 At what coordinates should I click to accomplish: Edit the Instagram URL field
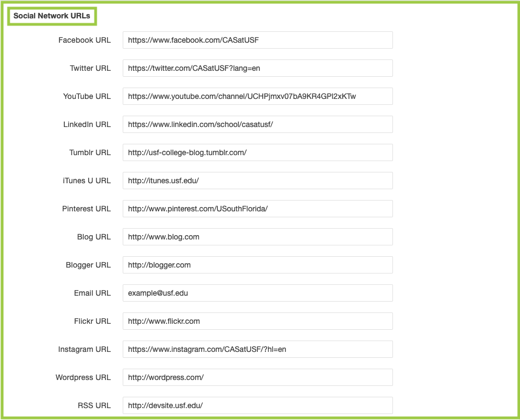258,349
